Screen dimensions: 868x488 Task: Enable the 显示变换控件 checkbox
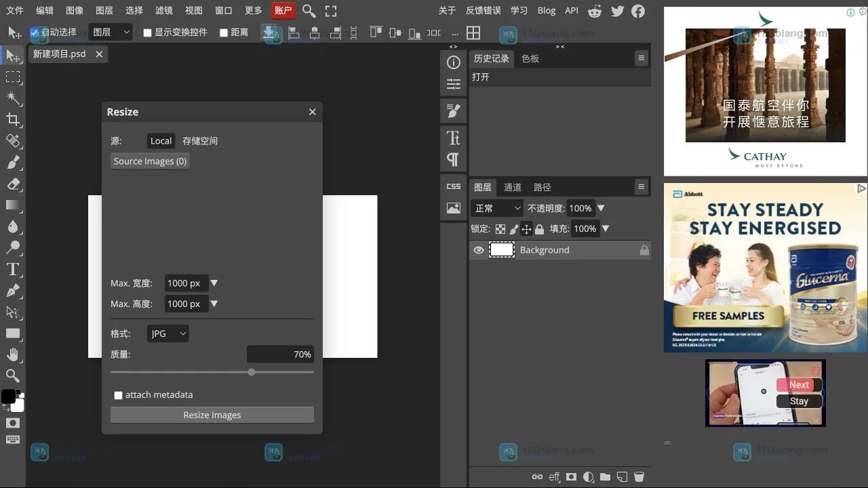(x=147, y=33)
